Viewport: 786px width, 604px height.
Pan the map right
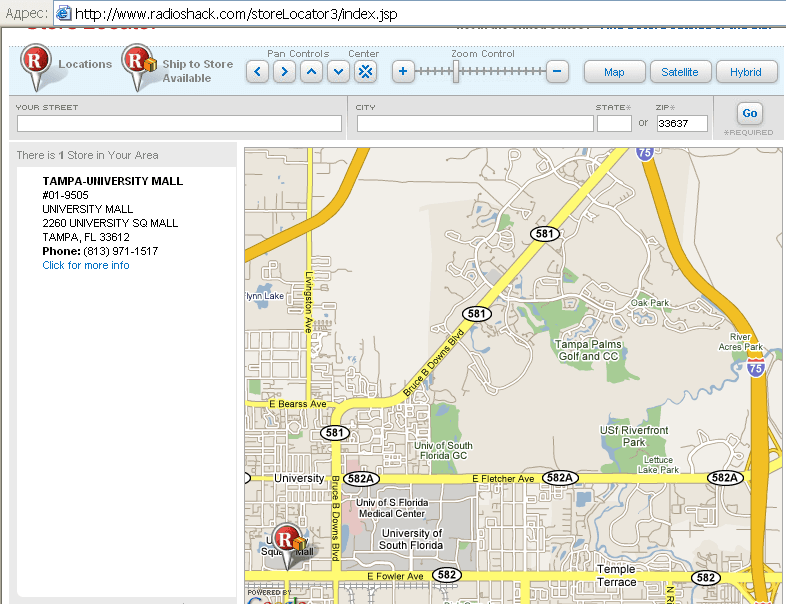tap(284, 72)
